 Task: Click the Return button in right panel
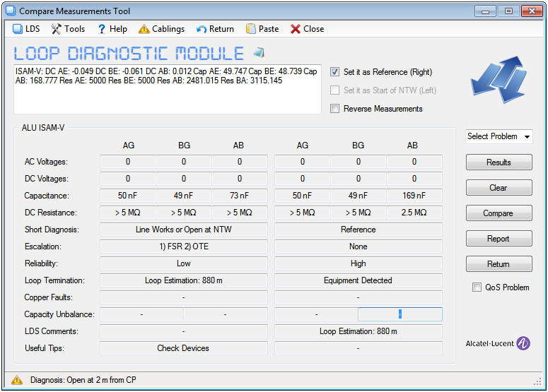[x=499, y=264]
